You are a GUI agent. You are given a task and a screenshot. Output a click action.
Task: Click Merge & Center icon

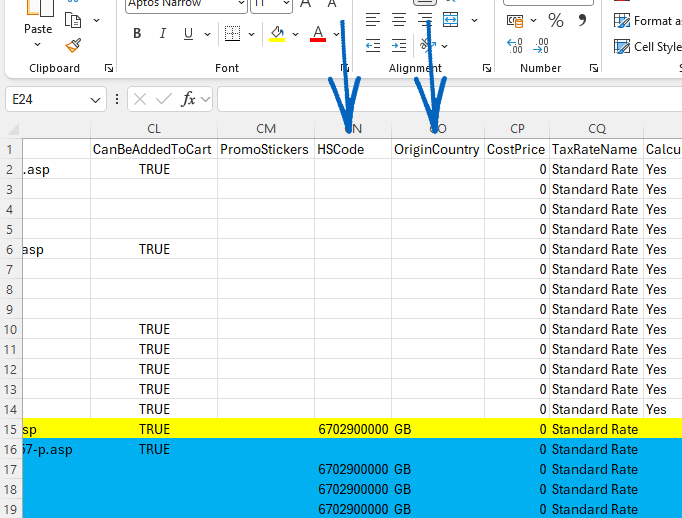(x=451, y=20)
